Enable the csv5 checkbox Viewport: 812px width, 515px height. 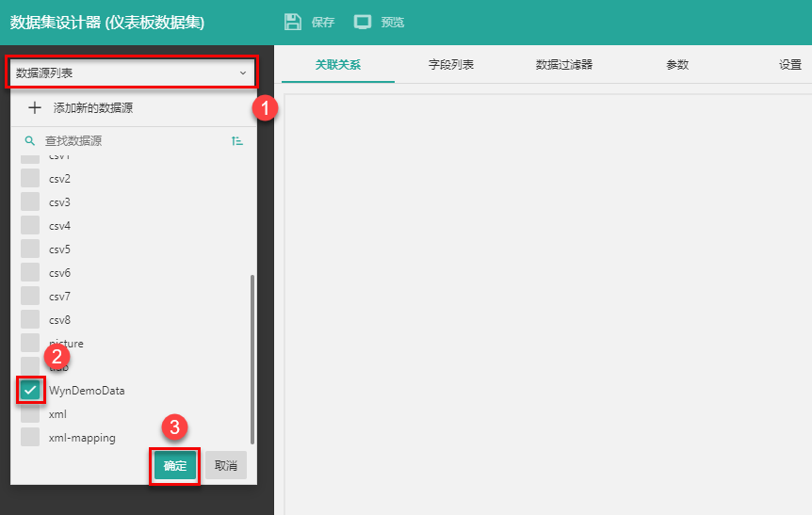click(x=30, y=249)
